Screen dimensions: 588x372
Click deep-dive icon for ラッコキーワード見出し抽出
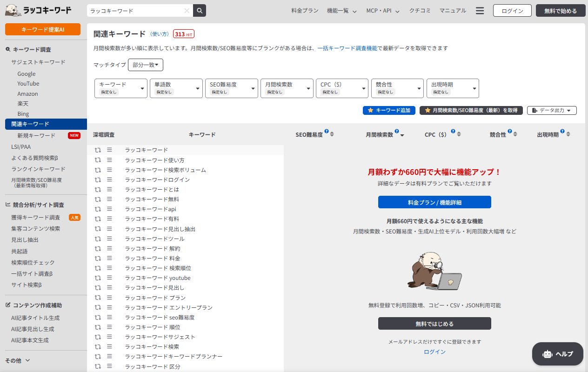[98, 229]
